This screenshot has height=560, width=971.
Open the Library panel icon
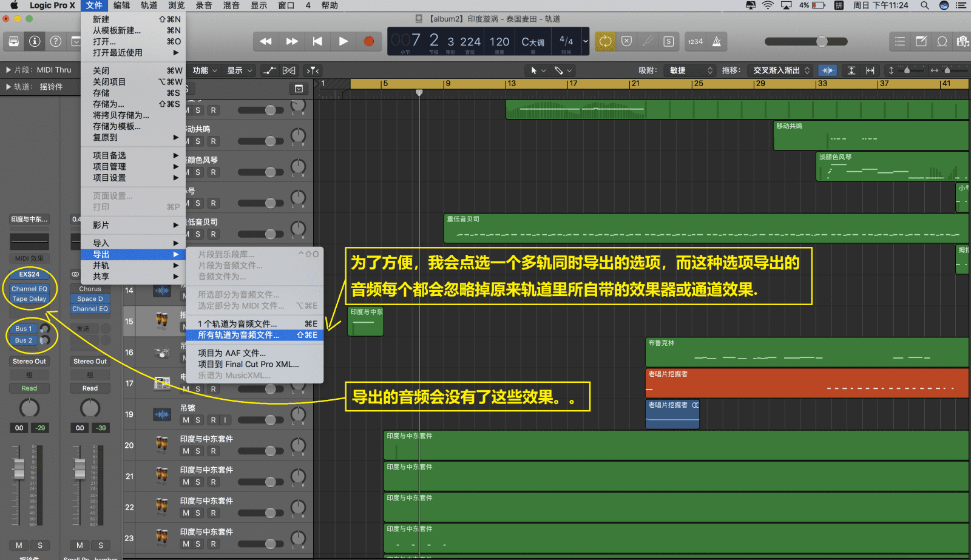13,41
